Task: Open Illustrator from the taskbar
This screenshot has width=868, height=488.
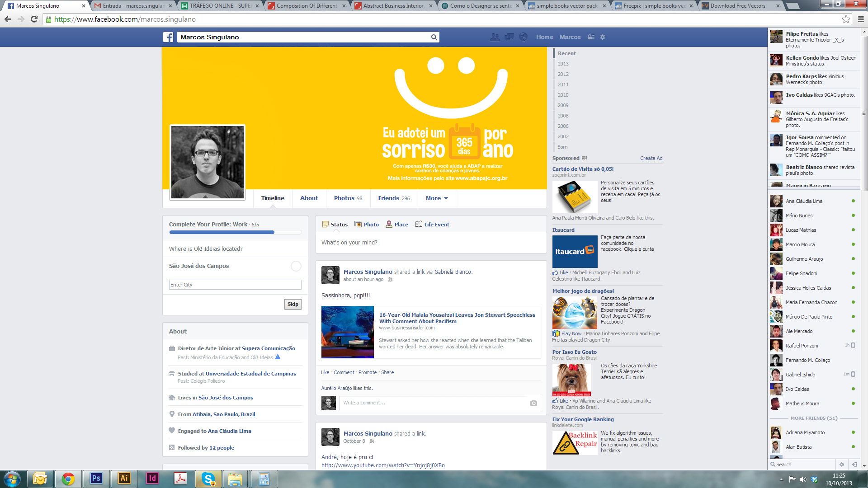Action: pos(124,479)
